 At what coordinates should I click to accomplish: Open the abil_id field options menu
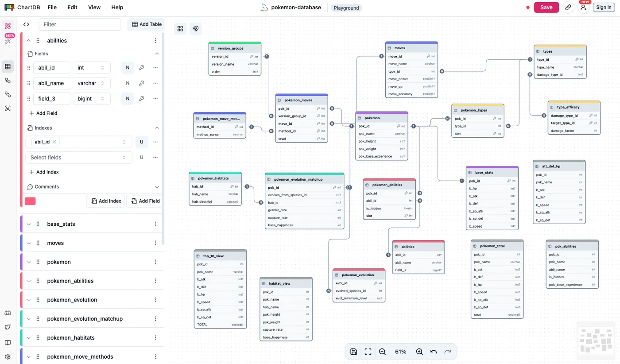coord(155,68)
